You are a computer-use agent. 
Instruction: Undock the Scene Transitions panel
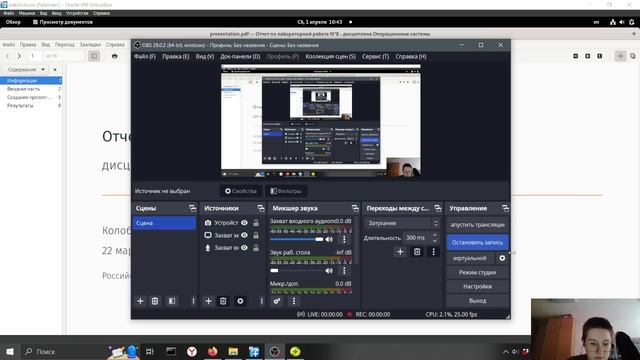click(438, 208)
